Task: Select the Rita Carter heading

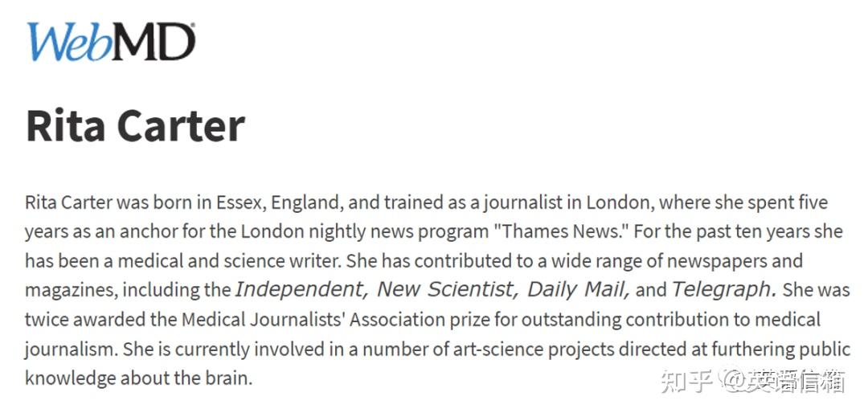Action: 136,126
